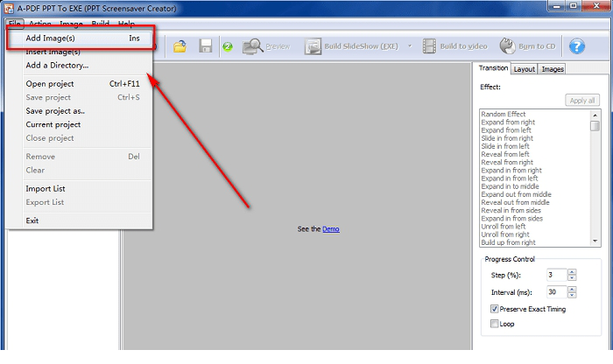Click the green refresh icon in toolbar
The width and height of the screenshot is (613, 364).
pyautogui.click(x=228, y=47)
